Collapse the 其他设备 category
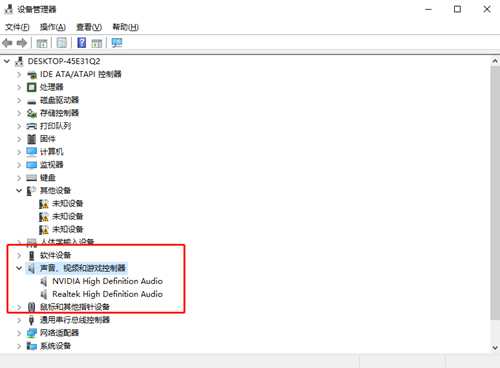The image size is (500, 368). (x=19, y=190)
